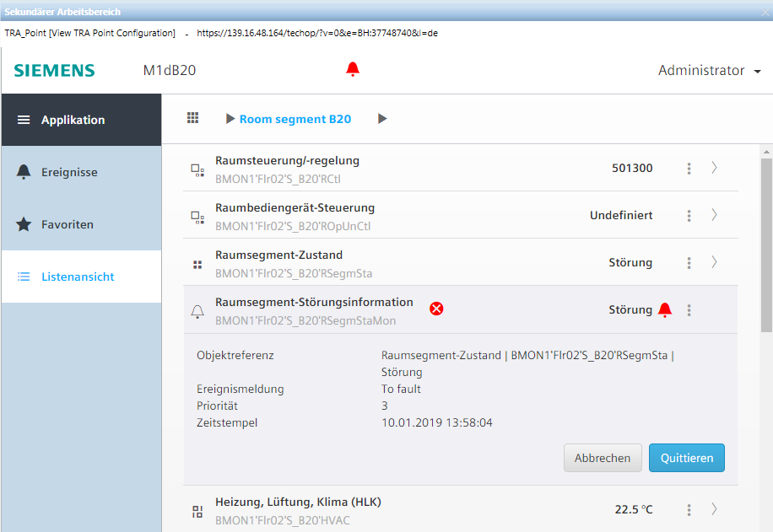
Task: Switch to Favoriten in the sidebar
Action: coord(67,224)
